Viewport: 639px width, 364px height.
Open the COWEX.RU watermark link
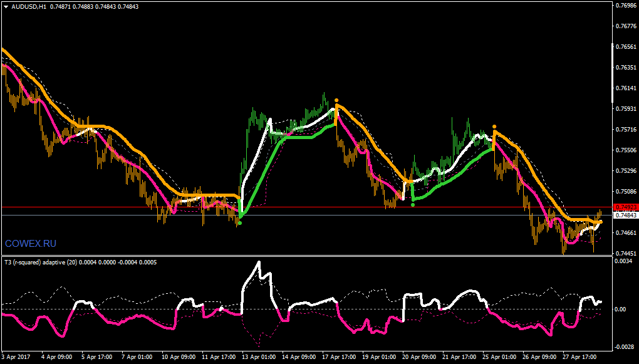tap(31, 244)
